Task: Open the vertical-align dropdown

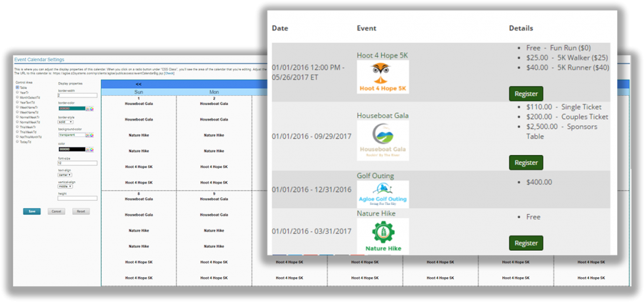Action: [65, 186]
